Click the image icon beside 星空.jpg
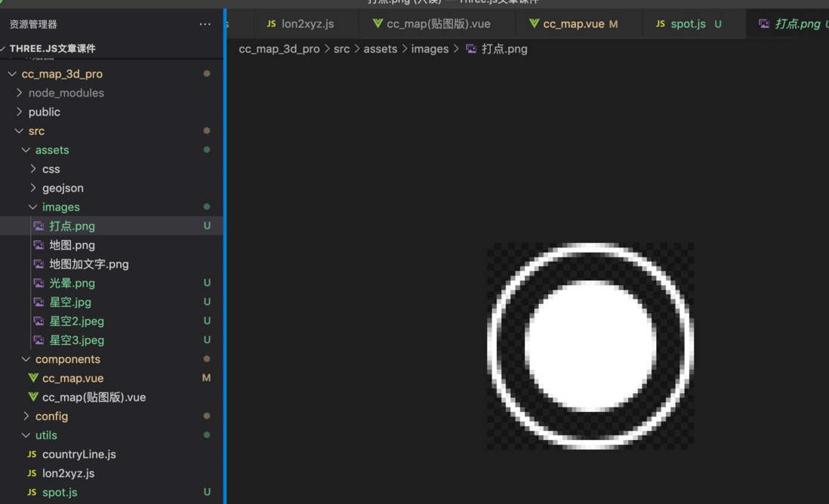Viewport: 829px width, 504px height. [39, 303]
